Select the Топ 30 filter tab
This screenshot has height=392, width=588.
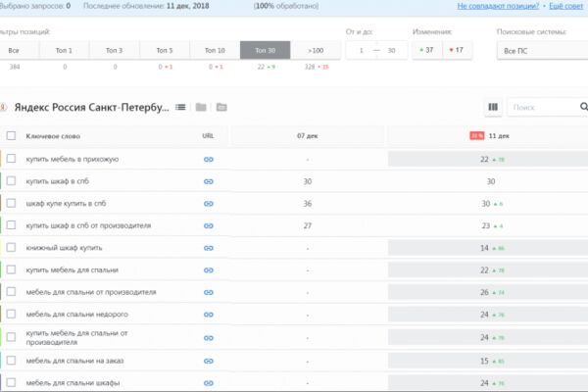[266, 50]
